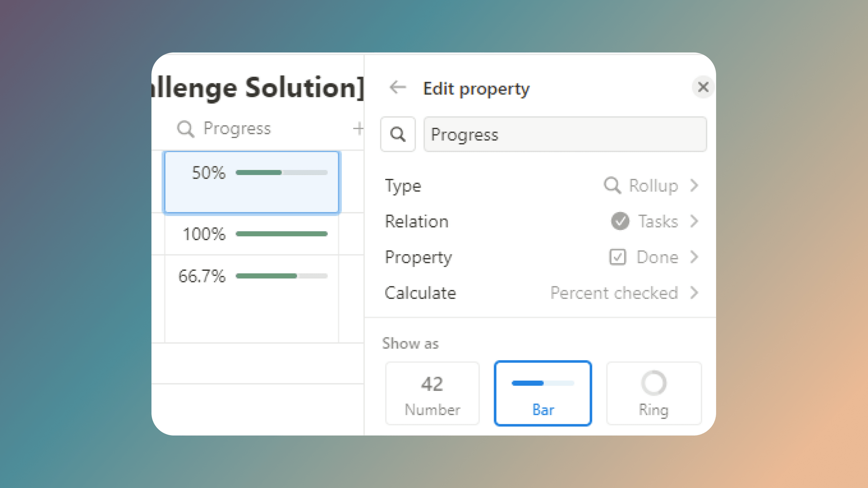
Task: Click the Ring circle icon in Show as
Action: pyautogui.click(x=654, y=383)
